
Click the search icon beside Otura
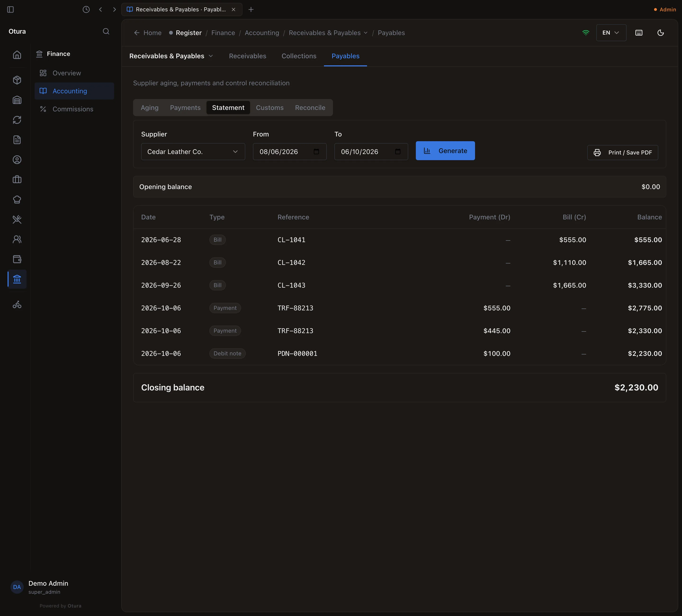point(106,32)
